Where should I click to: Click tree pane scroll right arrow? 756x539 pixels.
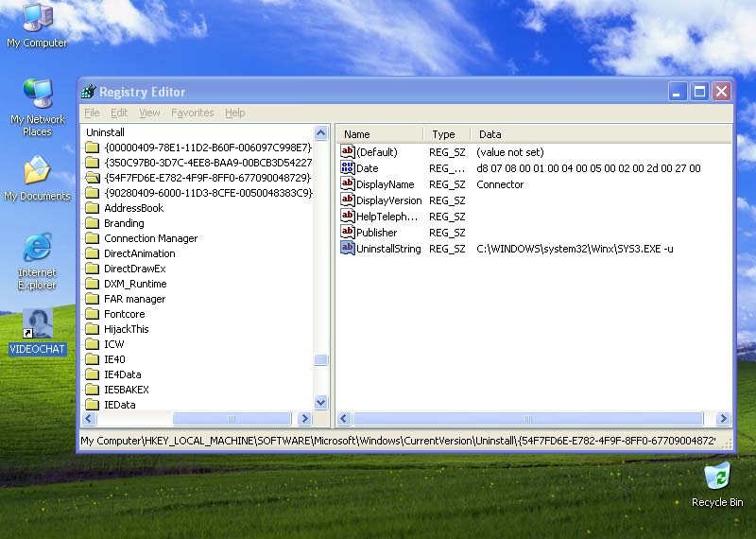pyautogui.click(x=304, y=418)
